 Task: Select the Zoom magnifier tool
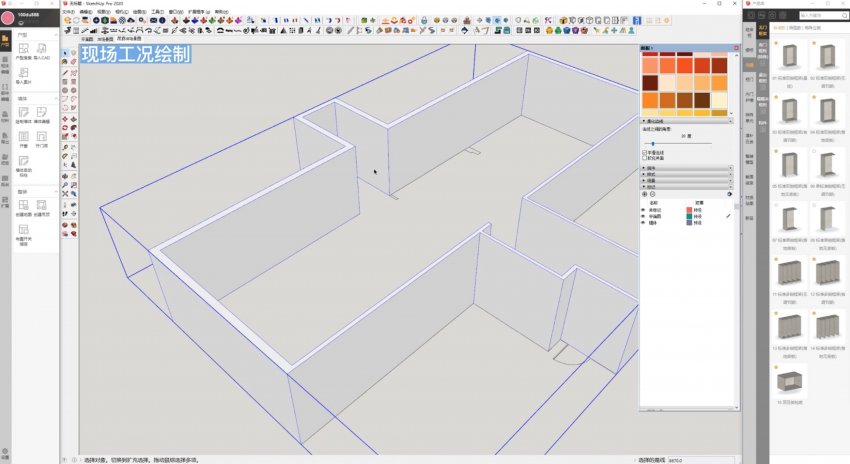pyautogui.click(x=65, y=185)
